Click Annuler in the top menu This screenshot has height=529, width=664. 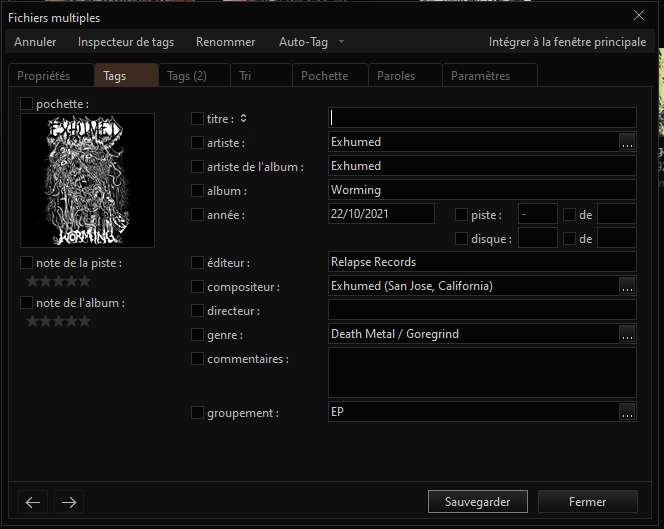(35, 42)
